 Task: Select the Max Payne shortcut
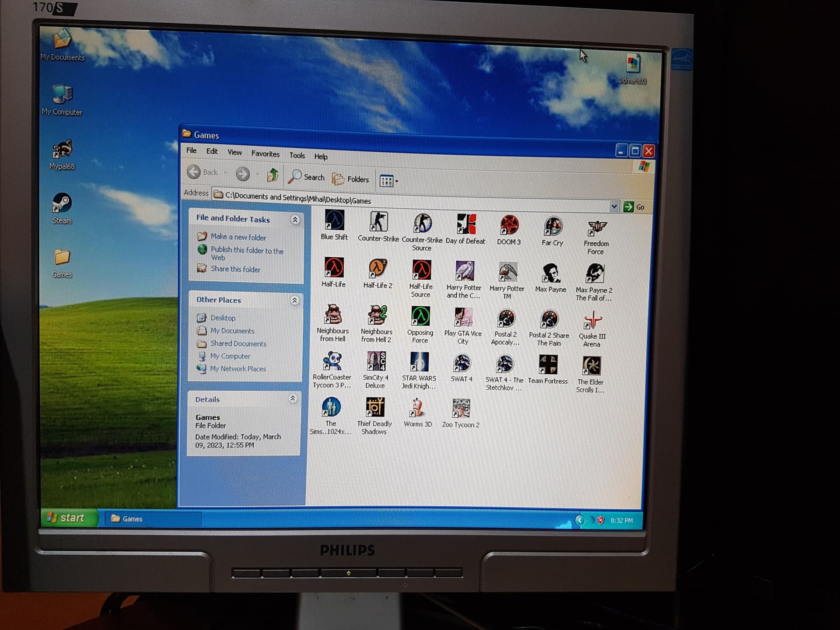pyautogui.click(x=550, y=274)
